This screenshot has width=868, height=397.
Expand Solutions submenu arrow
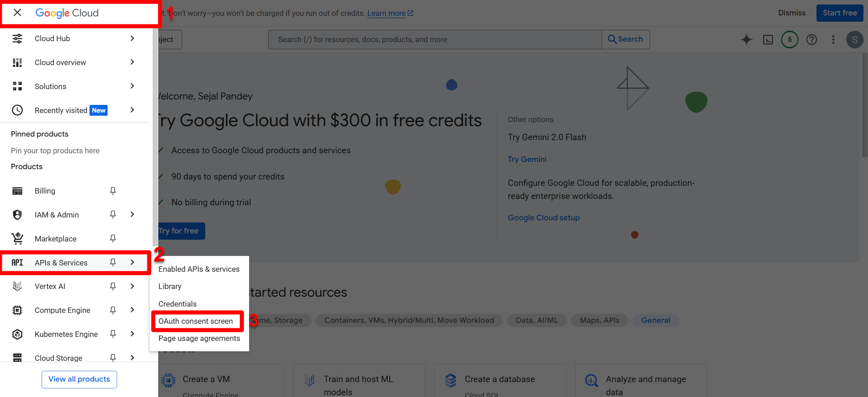[x=132, y=86]
